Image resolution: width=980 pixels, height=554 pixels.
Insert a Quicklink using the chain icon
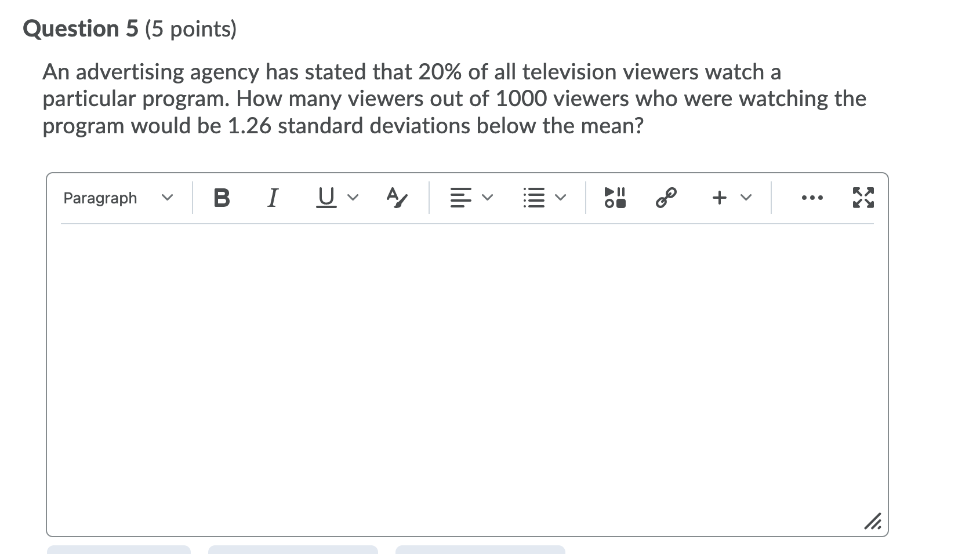click(666, 198)
